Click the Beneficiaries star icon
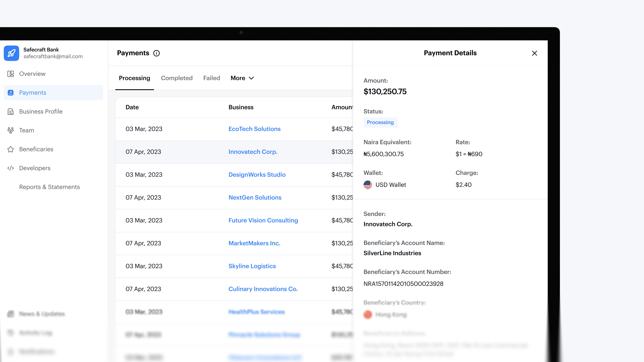 point(11,149)
